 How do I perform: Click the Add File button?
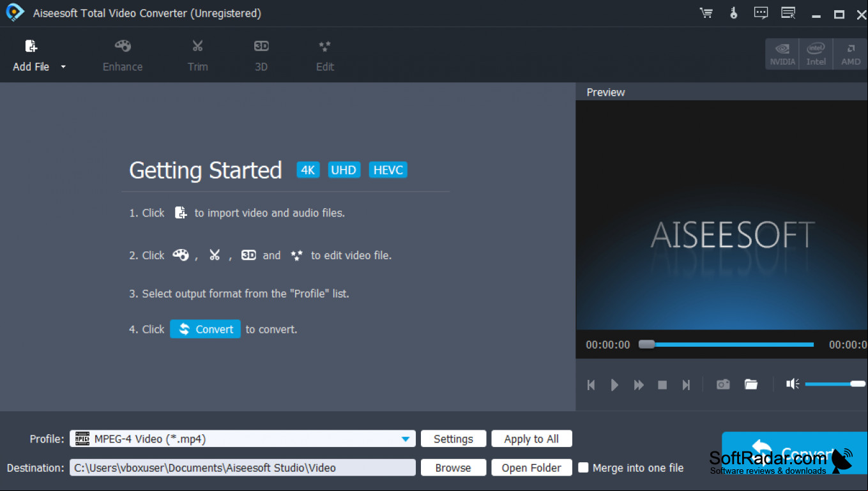tap(31, 56)
